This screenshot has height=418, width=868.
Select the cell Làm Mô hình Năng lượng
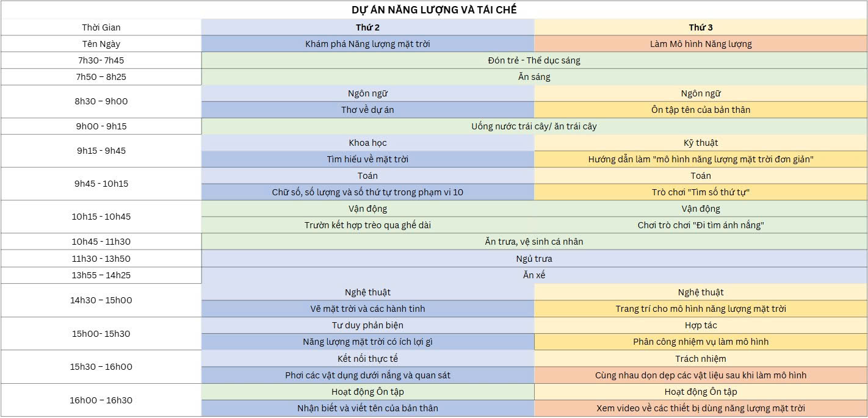pyautogui.click(x=701, y=44)
